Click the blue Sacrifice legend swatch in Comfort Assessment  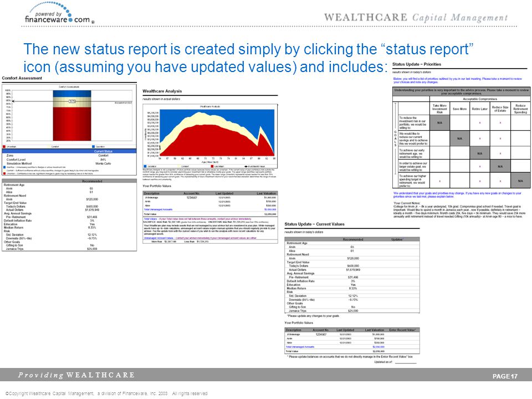pos(94,146)
